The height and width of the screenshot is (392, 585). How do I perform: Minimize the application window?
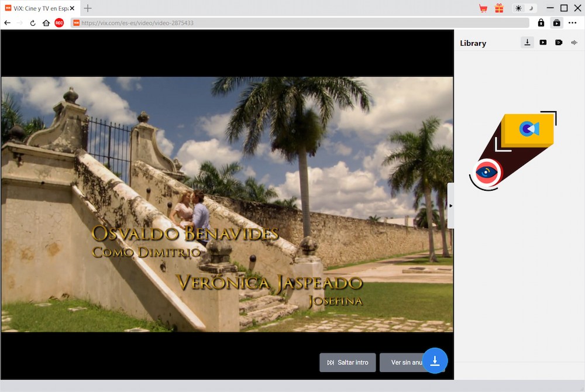[550, 8]
